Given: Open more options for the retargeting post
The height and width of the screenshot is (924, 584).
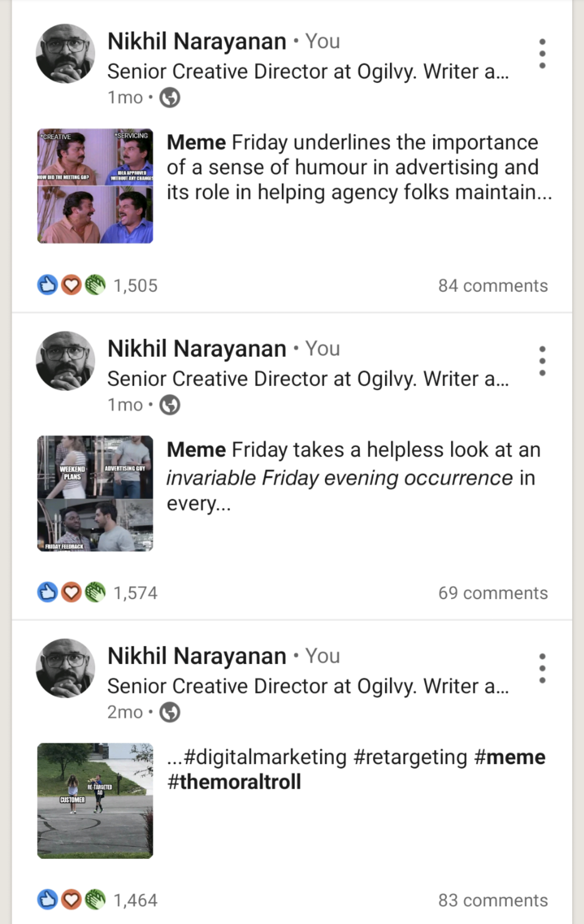Looking at the screenshot, I should (x=542, y=668).
